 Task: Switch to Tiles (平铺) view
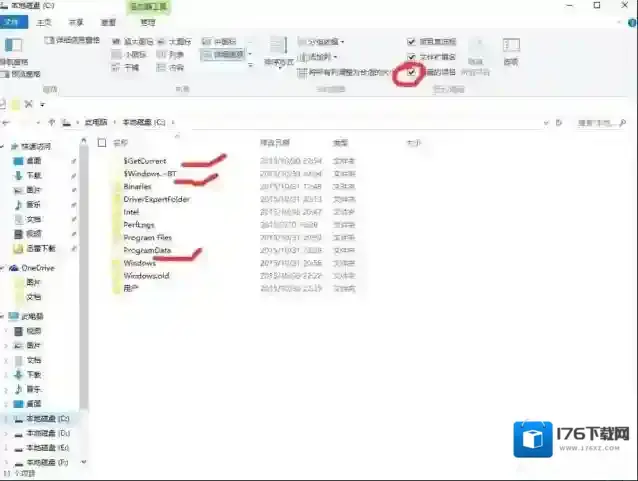[x=126, y=68]
